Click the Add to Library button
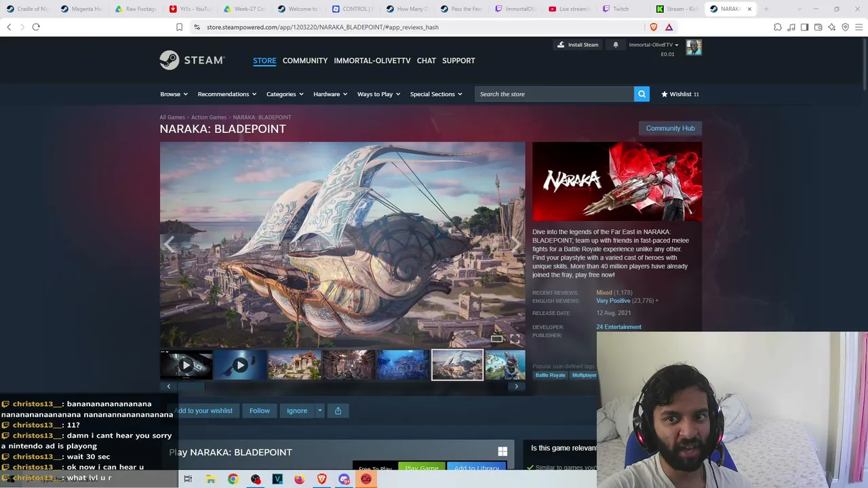This screenshot has height=488, width=868. (x=476, y=468)
